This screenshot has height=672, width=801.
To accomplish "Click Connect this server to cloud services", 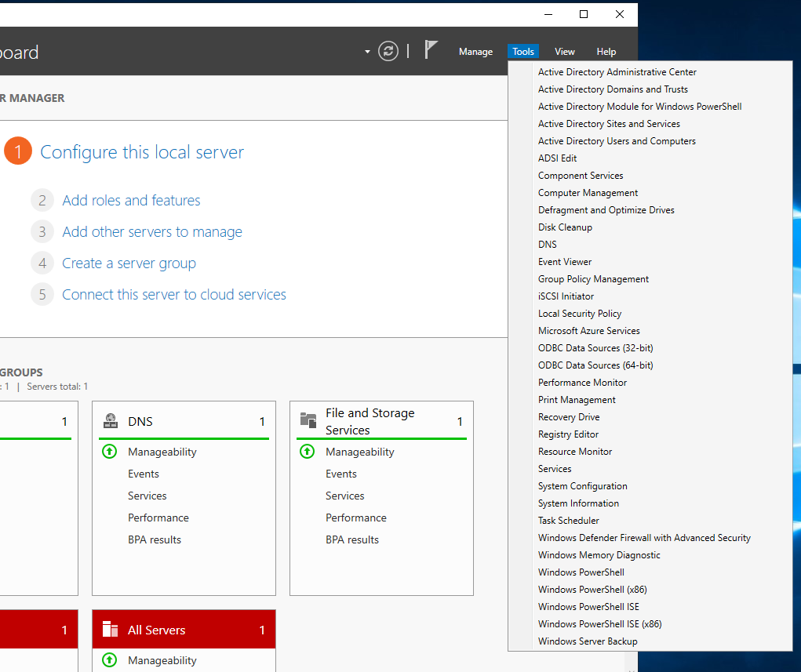I will pyautogui.click(x=174, y=294).
